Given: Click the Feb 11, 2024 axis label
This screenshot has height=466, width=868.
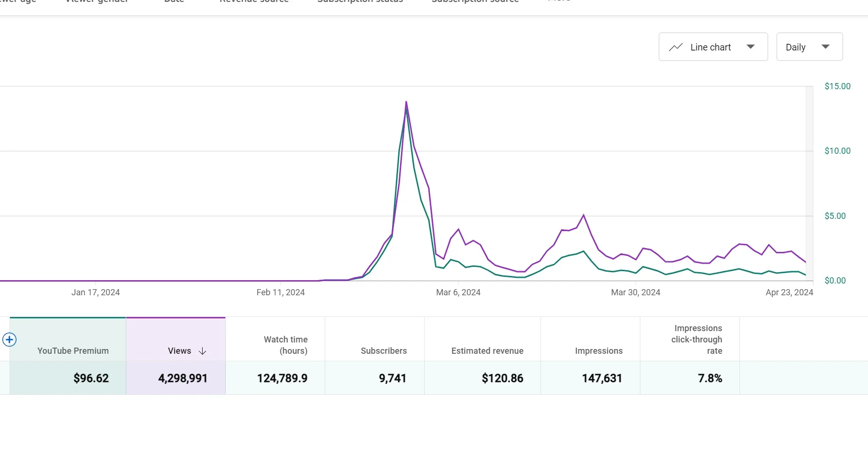Looking at the screenshot, I should coord(280,292).
